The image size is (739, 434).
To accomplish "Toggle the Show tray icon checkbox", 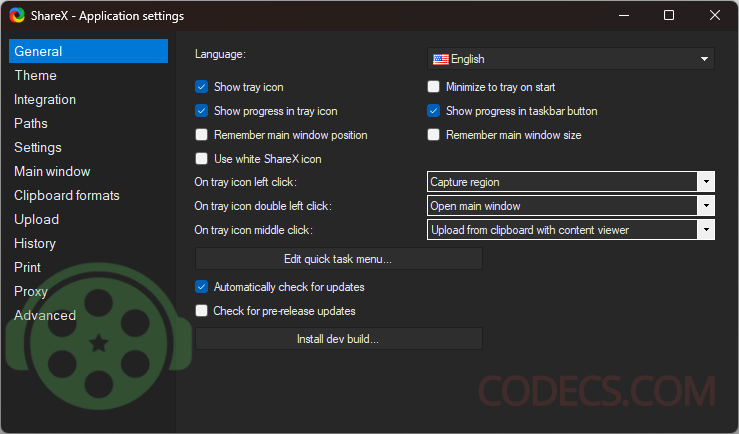I will 201,87.
